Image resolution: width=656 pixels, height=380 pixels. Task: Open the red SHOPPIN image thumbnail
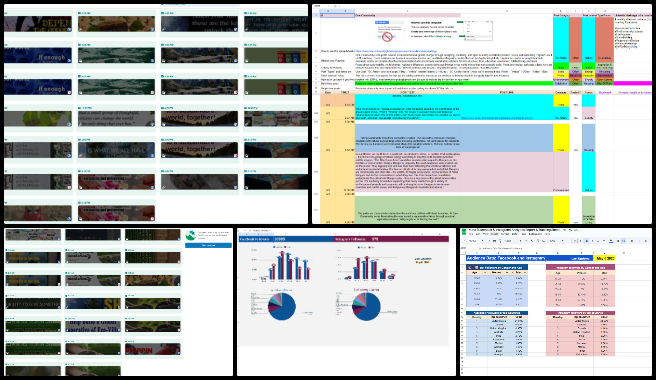point(153,349)
